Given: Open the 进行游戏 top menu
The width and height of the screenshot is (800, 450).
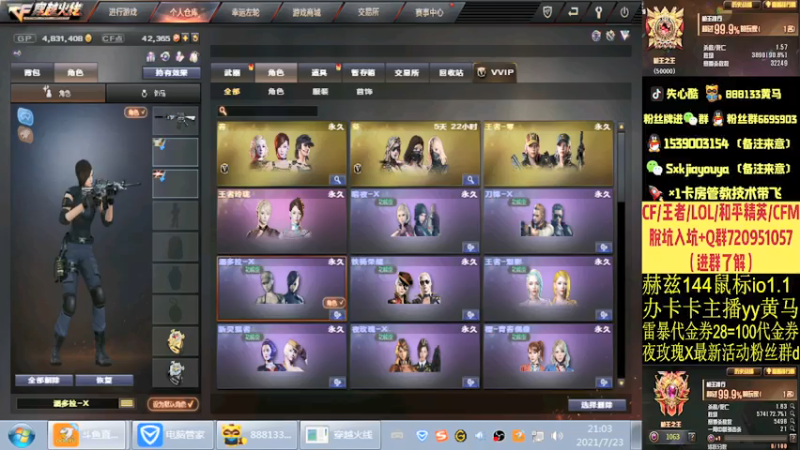Looking at the screenshot, I should pyautogui.click(x=122, y=12).
